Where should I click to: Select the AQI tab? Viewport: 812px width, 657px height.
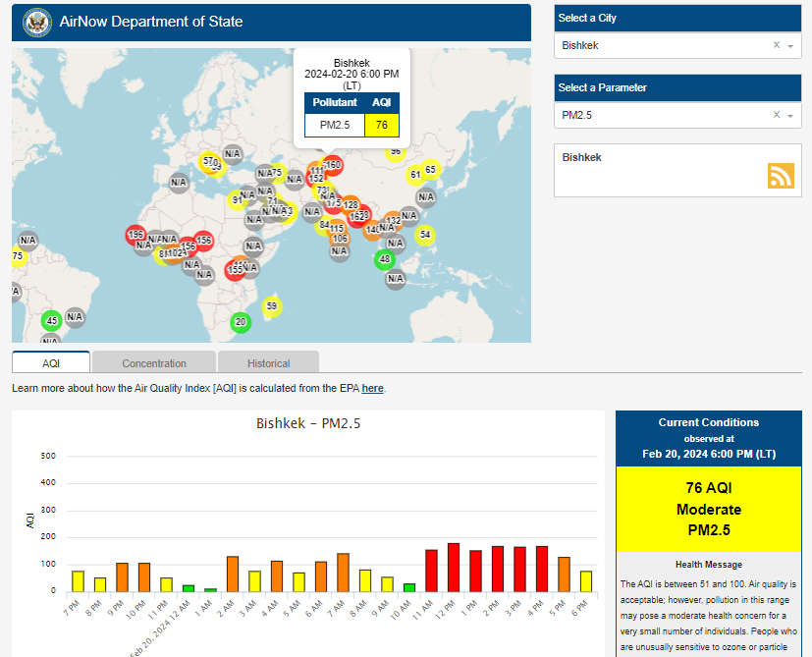pyautogui.click(x=51, y=362)
